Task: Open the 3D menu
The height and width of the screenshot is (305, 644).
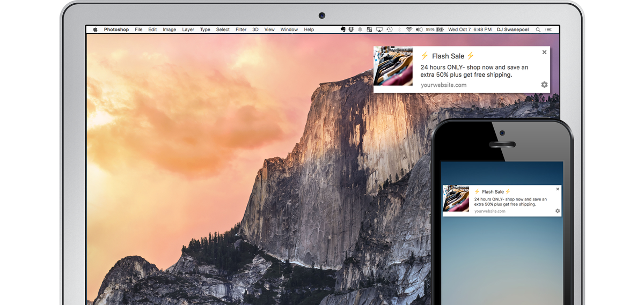Action: click(255, 29)
